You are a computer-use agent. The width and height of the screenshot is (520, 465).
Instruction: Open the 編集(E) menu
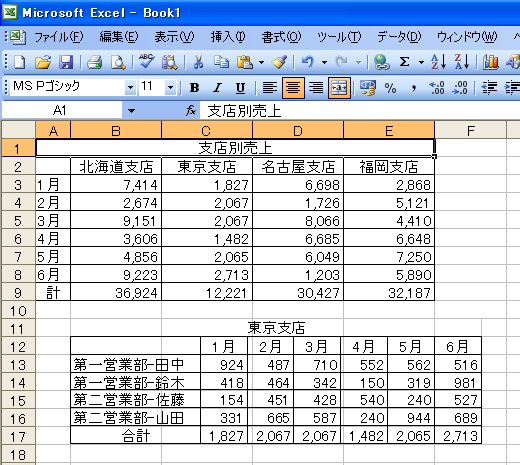119,36
